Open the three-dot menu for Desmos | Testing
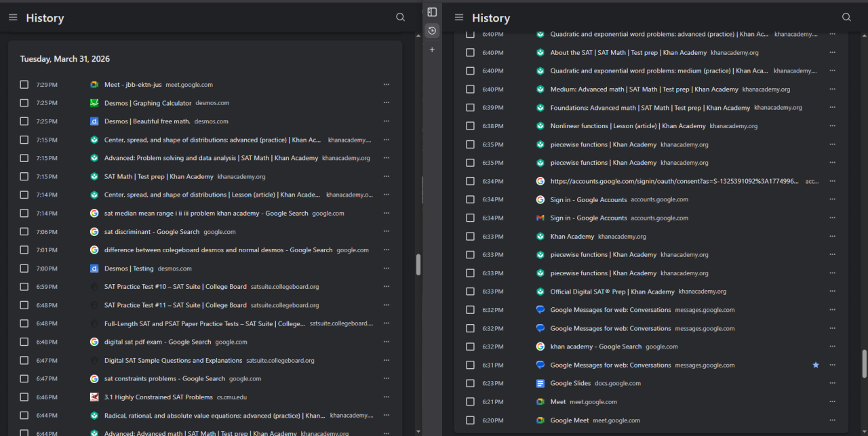This screenshot has height=436, width=868. (386, 269)
